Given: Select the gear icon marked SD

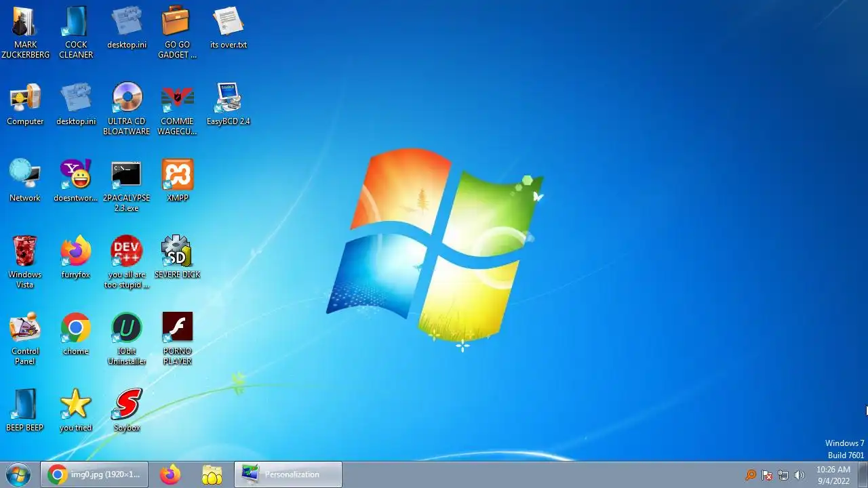Looking at the screenshot, I should (x=177, y=258).
